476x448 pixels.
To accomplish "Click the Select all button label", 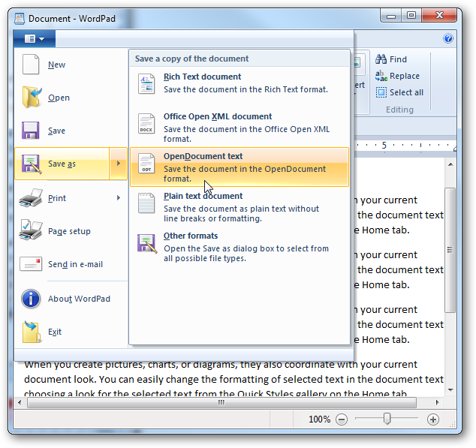I will click(406, 92).
